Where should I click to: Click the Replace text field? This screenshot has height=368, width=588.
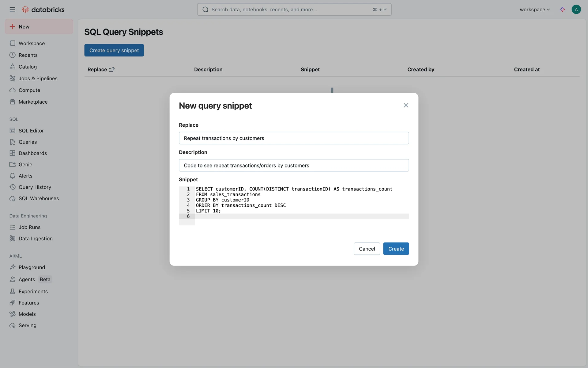point(294,138)
